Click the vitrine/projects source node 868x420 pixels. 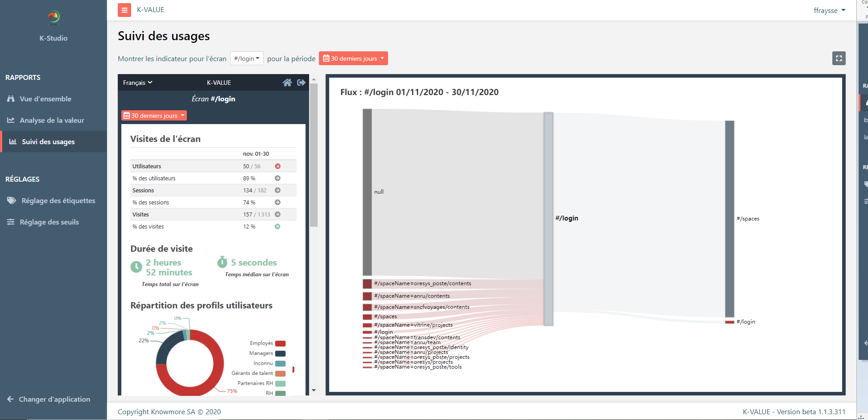[367, 325]
